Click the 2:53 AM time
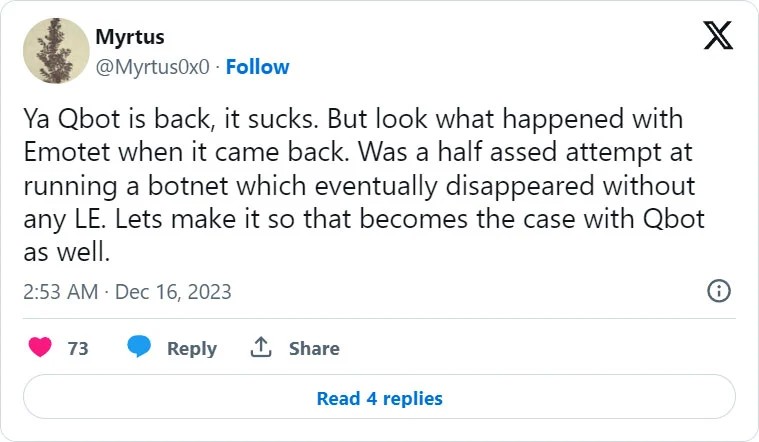Screen dimensions: 759x442 point(60,292)
